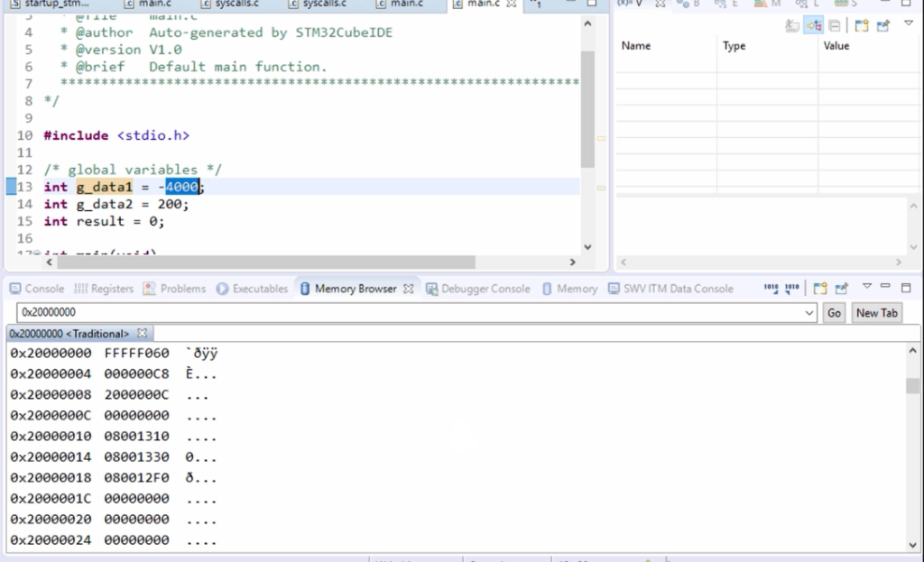924x562 pixels.
Task: Open the SWV ITM Data Console tab
Action: tap(670, 289)
